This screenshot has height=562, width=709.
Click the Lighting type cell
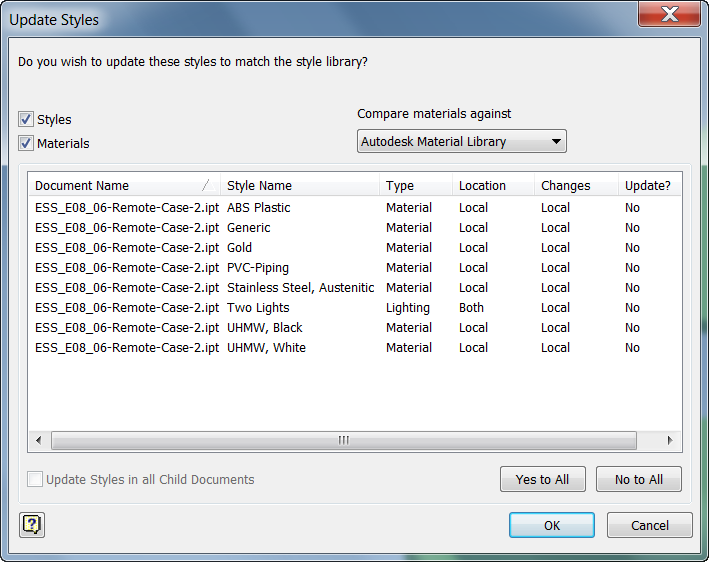(x=408, y=308)
